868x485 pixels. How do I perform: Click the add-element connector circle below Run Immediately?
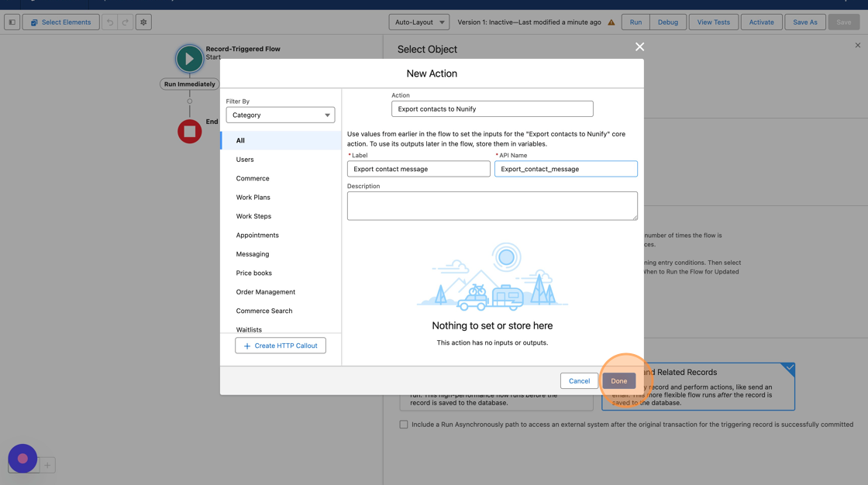pyautogui.click(x=189, y=101)
